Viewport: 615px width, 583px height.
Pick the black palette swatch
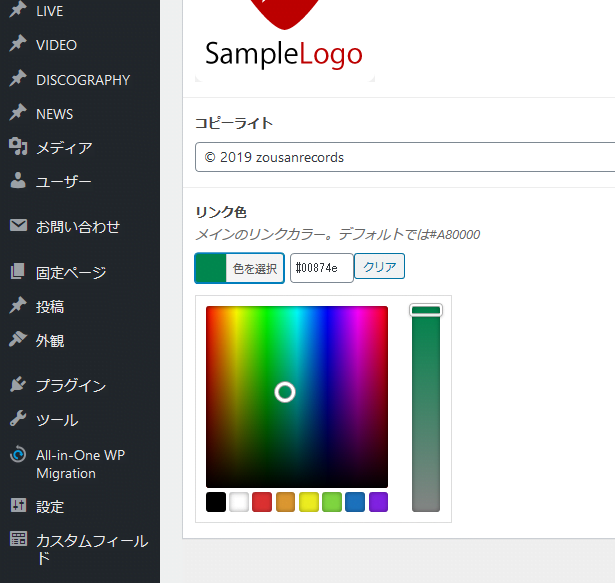(x=216, y=502)
